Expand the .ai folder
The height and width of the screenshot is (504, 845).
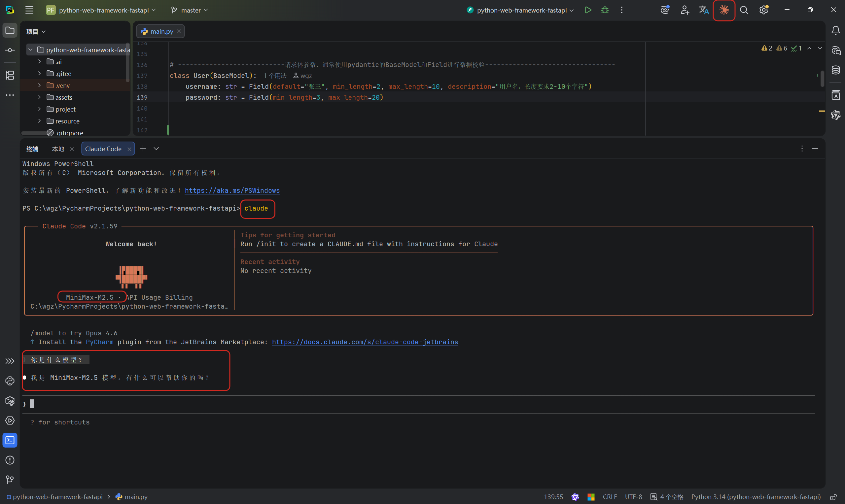[x=39, y=61]
